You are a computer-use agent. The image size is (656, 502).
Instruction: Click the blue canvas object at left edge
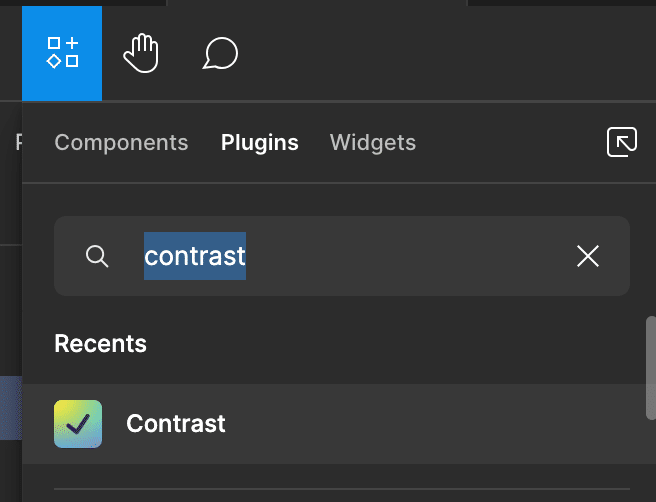(11, 408)
